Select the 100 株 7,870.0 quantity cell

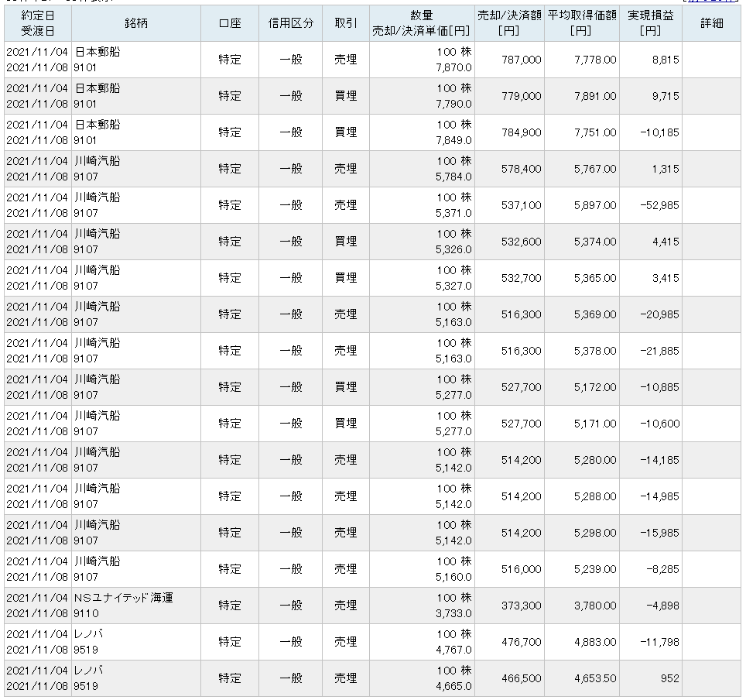422,60
